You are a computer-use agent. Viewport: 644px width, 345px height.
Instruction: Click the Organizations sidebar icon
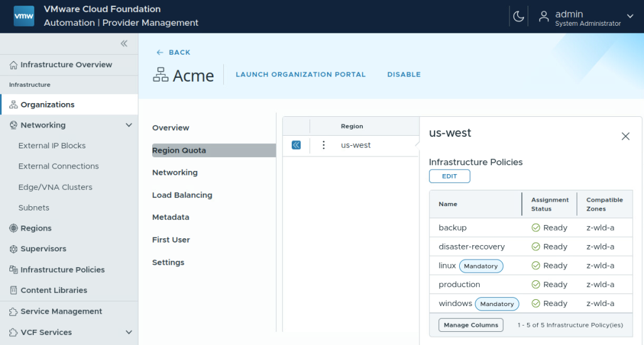point(14,104)
